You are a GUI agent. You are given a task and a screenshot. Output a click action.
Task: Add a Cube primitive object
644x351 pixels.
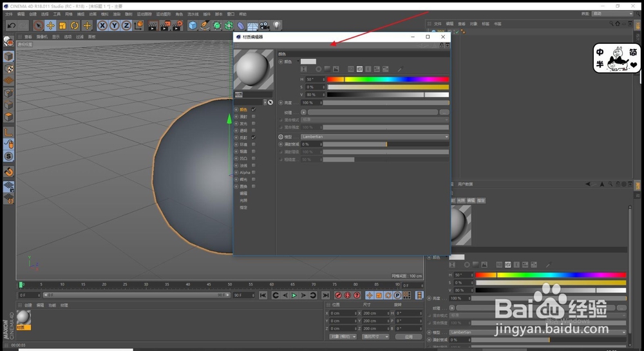[193, 26]
